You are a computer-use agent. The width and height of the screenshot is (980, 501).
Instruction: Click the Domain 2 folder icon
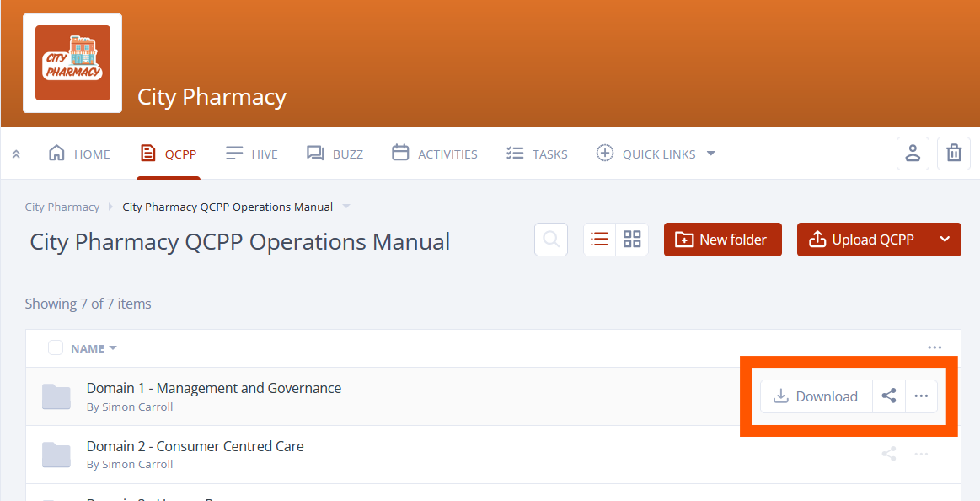(56, 455)
